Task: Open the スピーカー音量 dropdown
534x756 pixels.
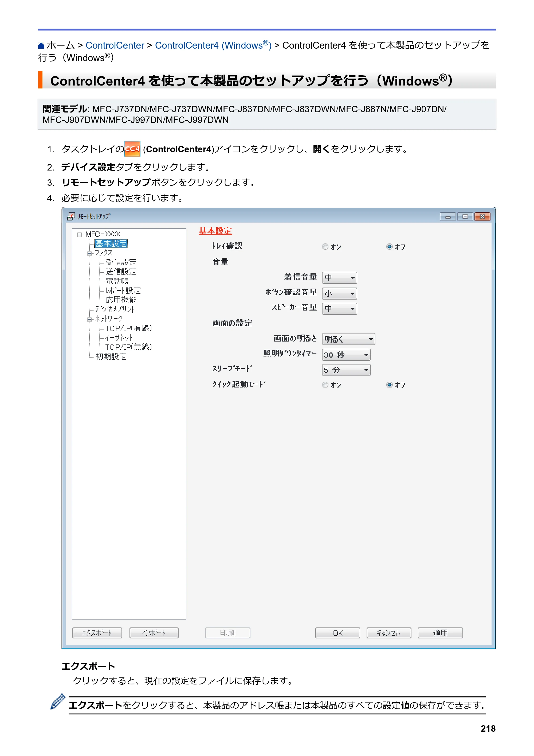Action: (x=340, y=309)
